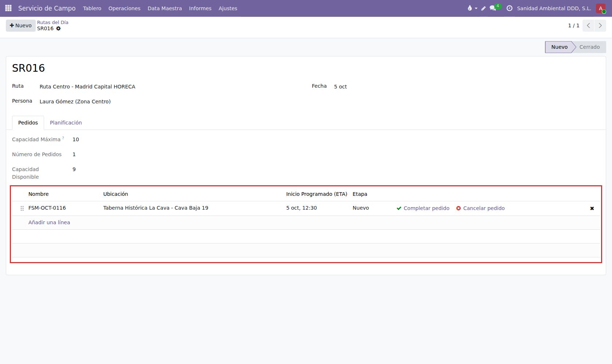Select the Nuevo status stage
Screen dimensions: 612x364
click(x=559, y=47)
